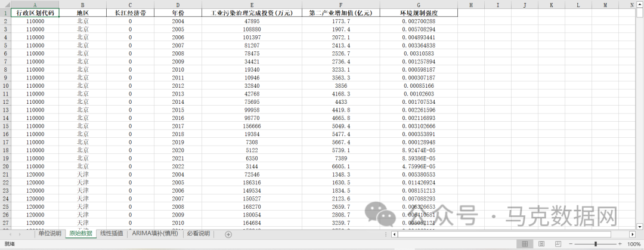Open the ARIMA填补(慎用) sheet tab
Screen dimensions: 644x250
tap(155, 233)
